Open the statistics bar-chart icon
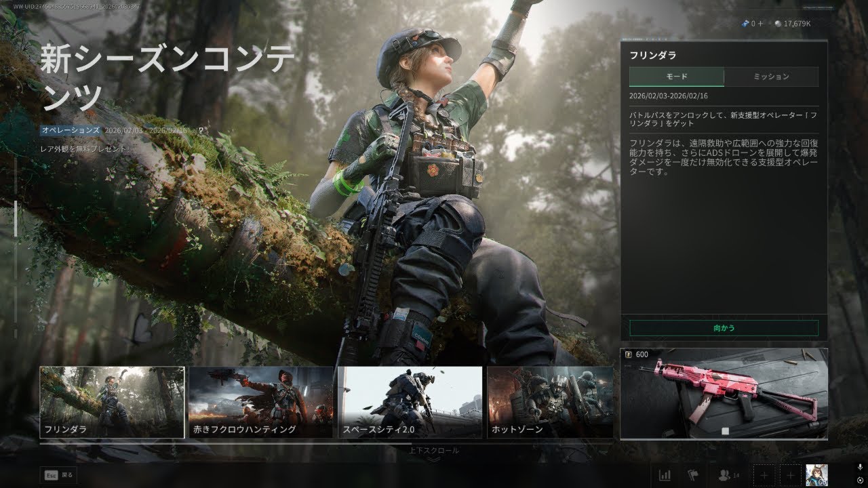This screenshot has height=488, width=868. click(665, 475)
